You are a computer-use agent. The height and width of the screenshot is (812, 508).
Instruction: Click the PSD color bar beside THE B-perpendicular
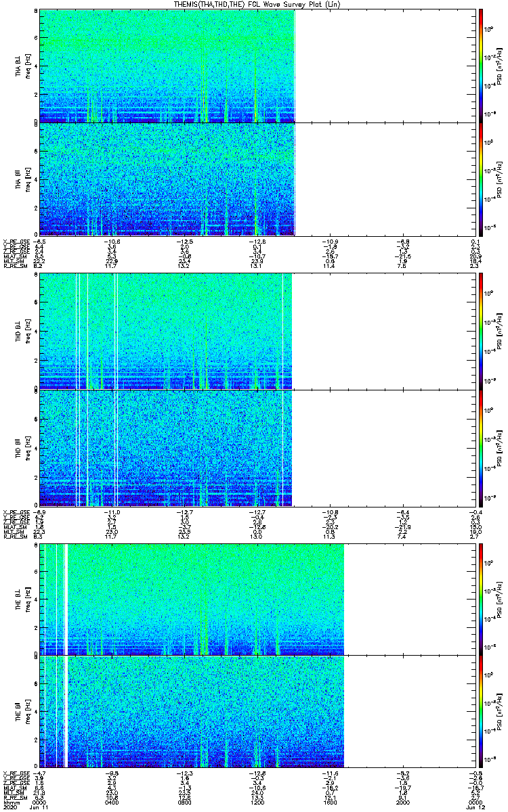point(481,599)
